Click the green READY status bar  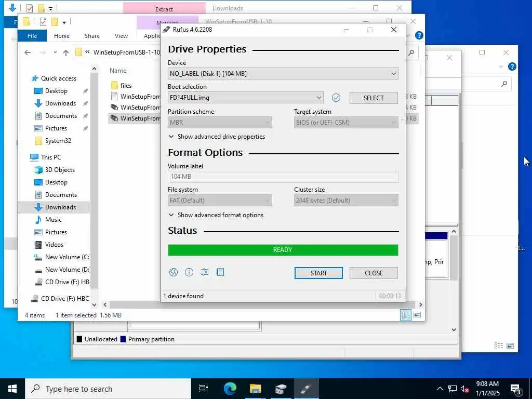point(283,250)
